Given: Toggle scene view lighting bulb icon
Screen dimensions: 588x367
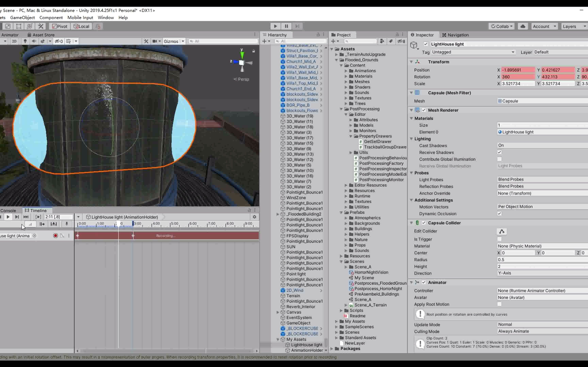Looking at the screenshot, I should pos(25,41).
